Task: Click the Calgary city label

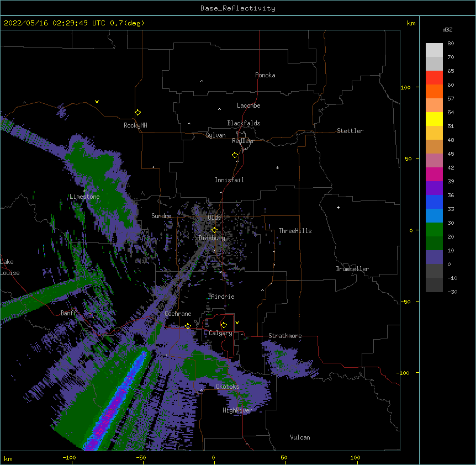Action: [220, 333]
